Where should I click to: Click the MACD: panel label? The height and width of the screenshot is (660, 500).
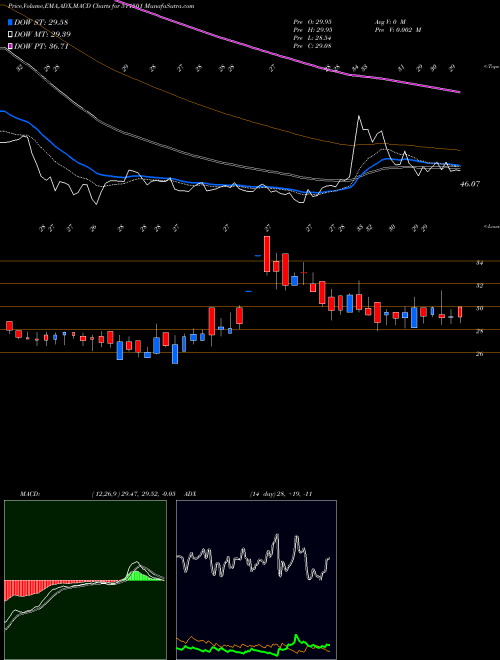tap(29, 494)
